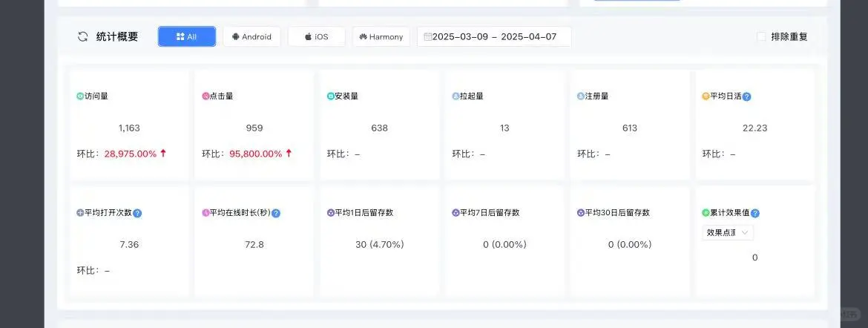Click the refresh icon beside 统计概要
The height and width of the screenshot is (328, 868).
point(83,37)
